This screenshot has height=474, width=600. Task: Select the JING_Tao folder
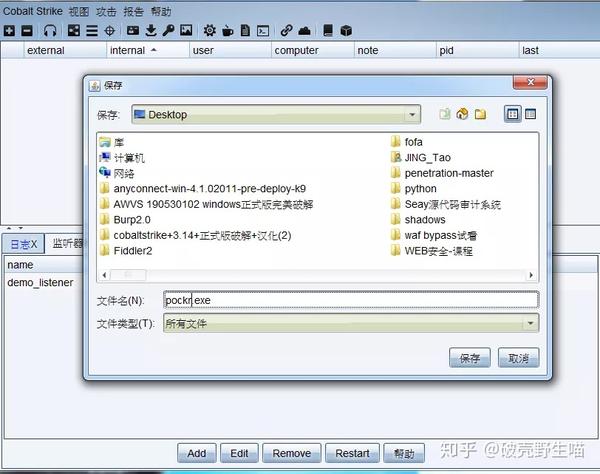pos(421,157)
